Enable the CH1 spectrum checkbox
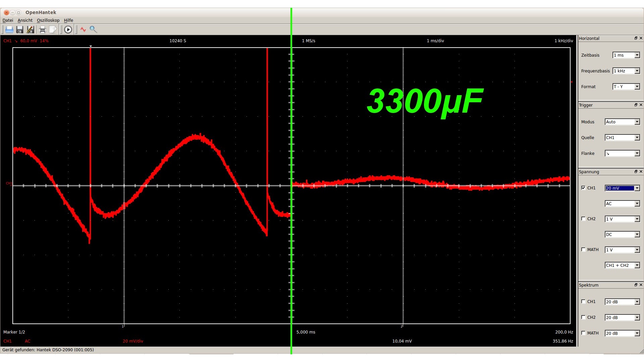Viewport: 644px width, 362px height. click(583, 301)
